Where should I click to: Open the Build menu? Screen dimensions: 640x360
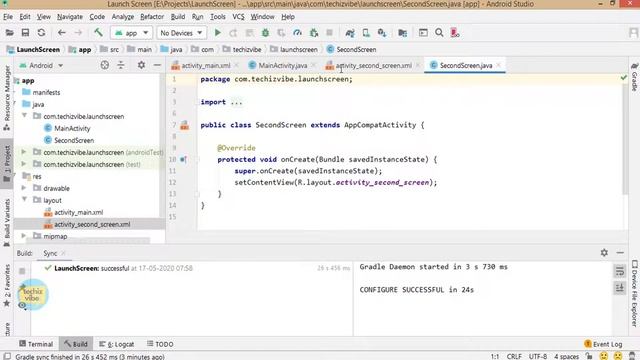click(x=178, y=17)
